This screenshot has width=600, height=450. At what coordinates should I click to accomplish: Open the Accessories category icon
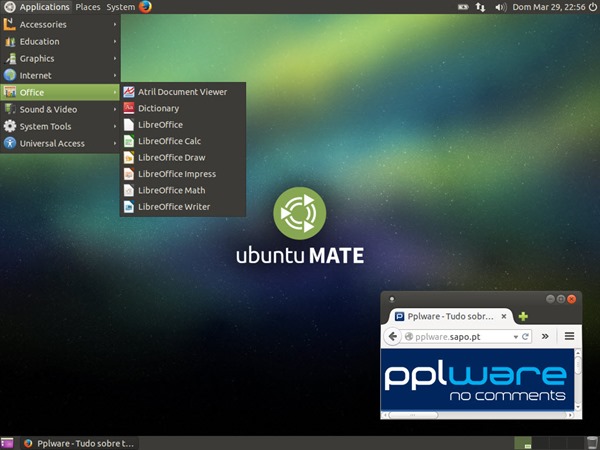point(10,24)
